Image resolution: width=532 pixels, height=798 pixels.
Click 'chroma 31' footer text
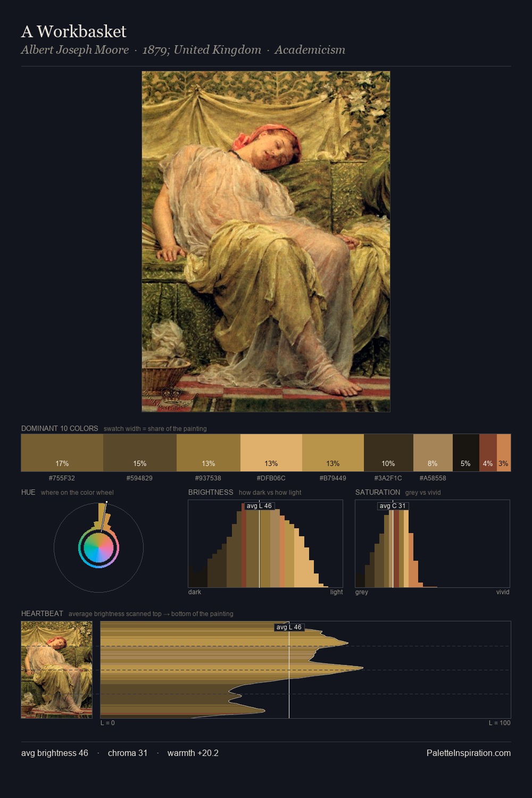(x=128, y=753)
